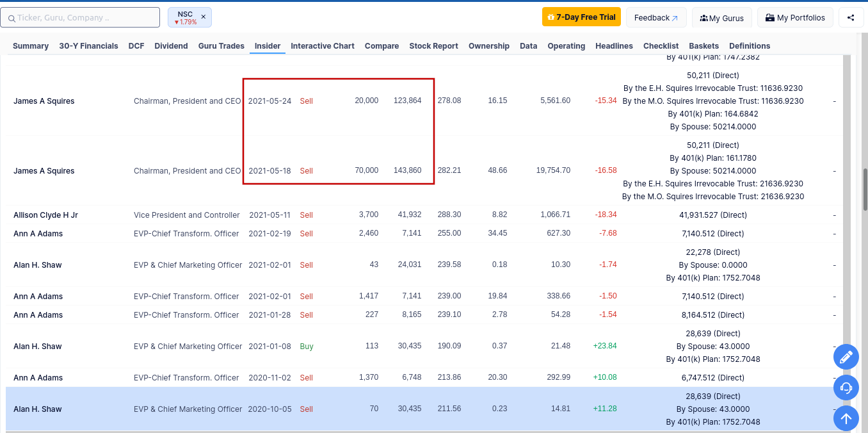Open the Interactive Chart tab
Image resolution: width=868 pixels, height=433 pixels.
tap(323, 46)
